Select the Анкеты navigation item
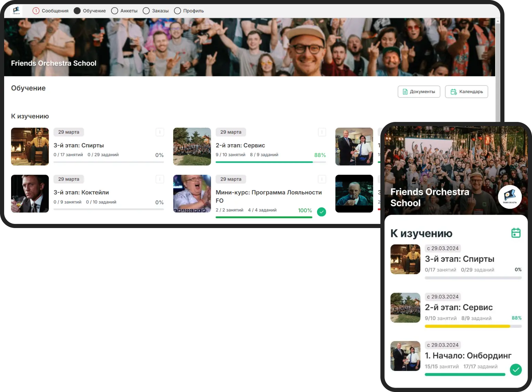The image size is (532, 392). point(124,11)
